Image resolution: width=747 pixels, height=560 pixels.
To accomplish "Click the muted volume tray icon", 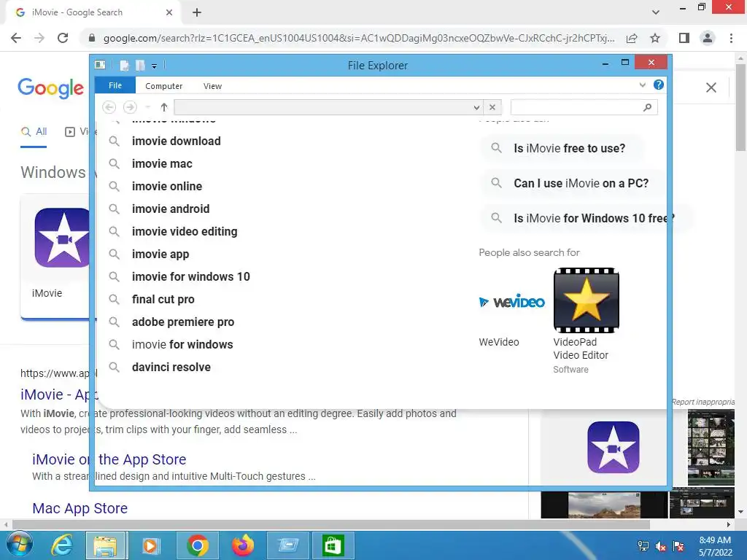I will [661, 546].
